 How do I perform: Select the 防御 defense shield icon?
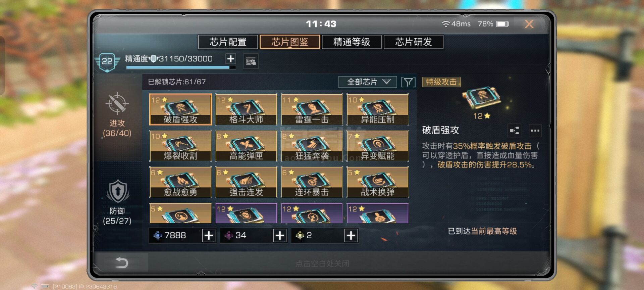coord(117,192)
